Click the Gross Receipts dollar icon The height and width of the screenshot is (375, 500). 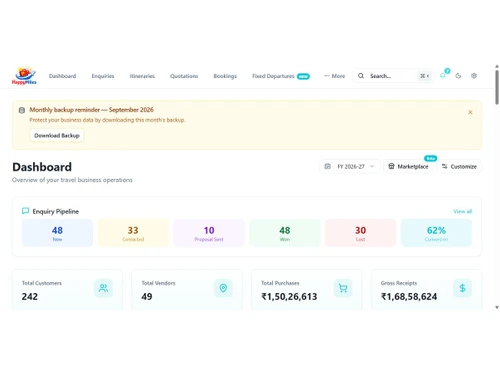click(x=463, y=288)
